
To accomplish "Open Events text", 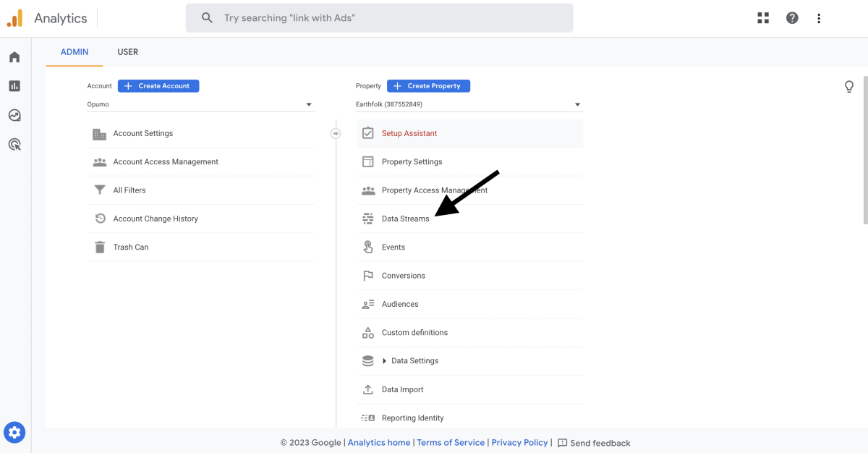I will [393, 247].
